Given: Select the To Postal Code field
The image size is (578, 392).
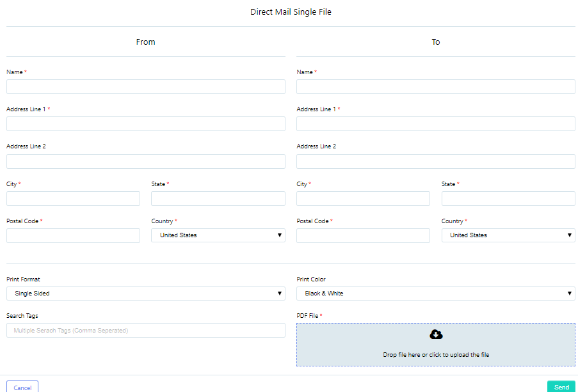Looking at the screenshot, I should point(363,235).
